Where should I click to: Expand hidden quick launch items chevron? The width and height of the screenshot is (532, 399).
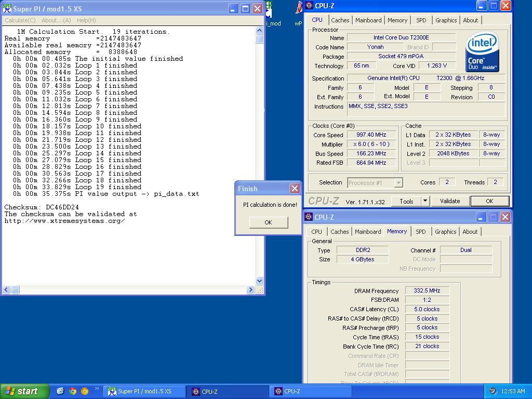click(97, 389)
